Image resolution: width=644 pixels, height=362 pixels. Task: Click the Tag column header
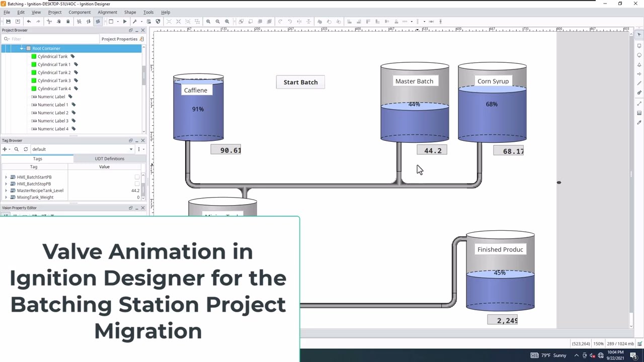tap(34, 167)
